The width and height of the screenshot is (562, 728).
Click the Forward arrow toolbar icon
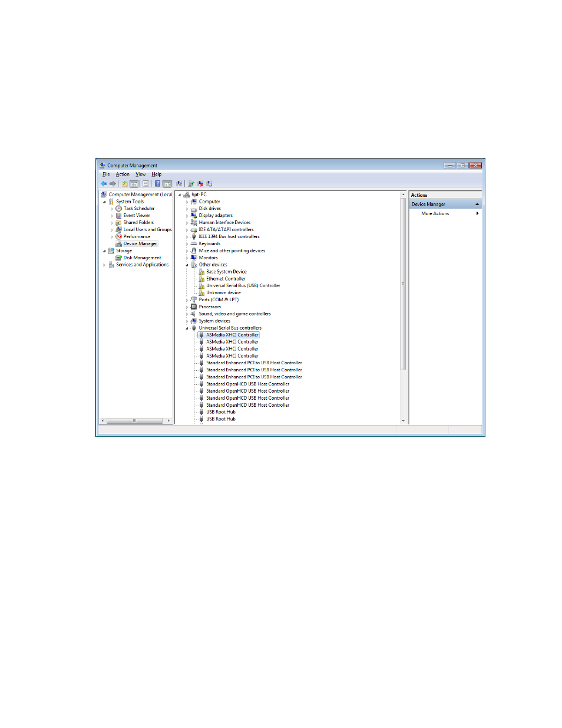113,183
